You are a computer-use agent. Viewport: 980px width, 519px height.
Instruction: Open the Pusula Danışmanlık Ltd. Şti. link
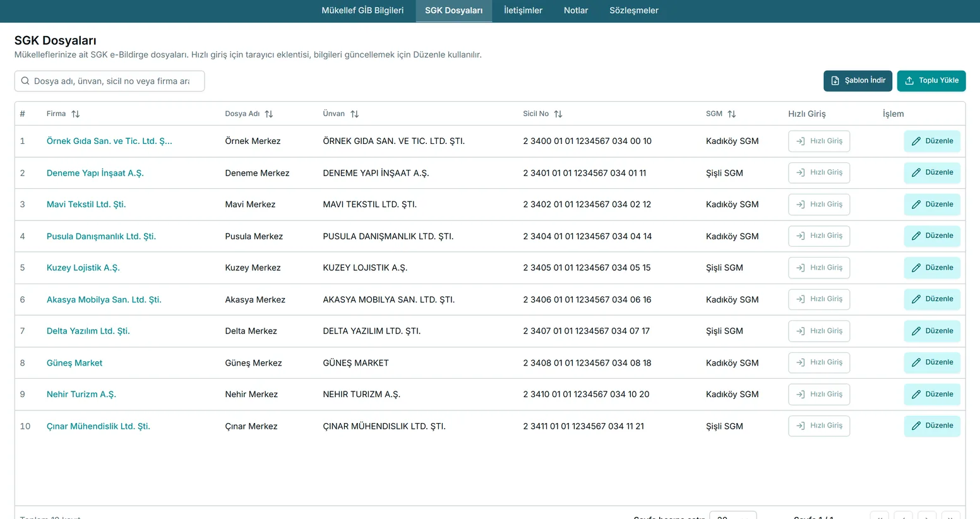101,236
